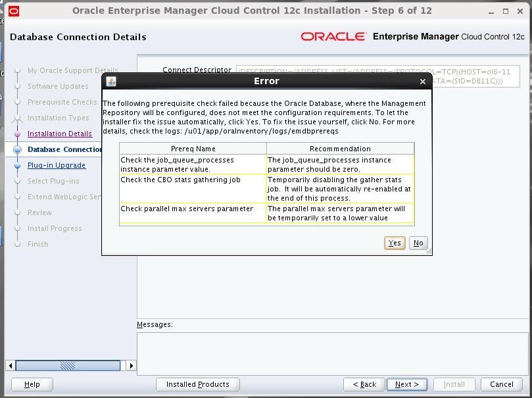Open the Plug-in Upgrade step link

pos(57,165)
